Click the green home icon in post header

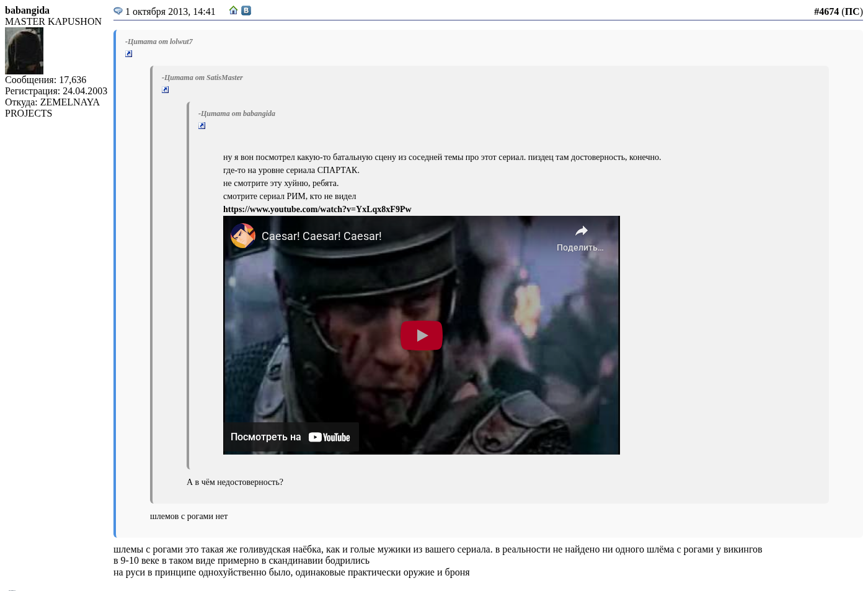tap(233, 11)
